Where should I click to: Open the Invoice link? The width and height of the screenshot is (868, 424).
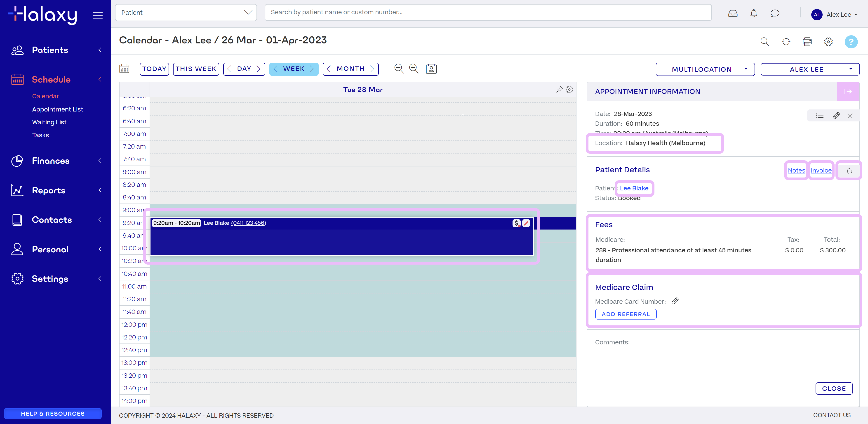click(821, 170)
